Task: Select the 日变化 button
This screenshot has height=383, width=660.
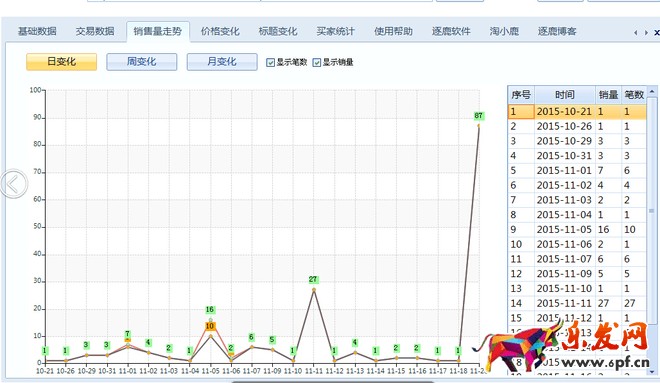Action: [x=61, y=62]
